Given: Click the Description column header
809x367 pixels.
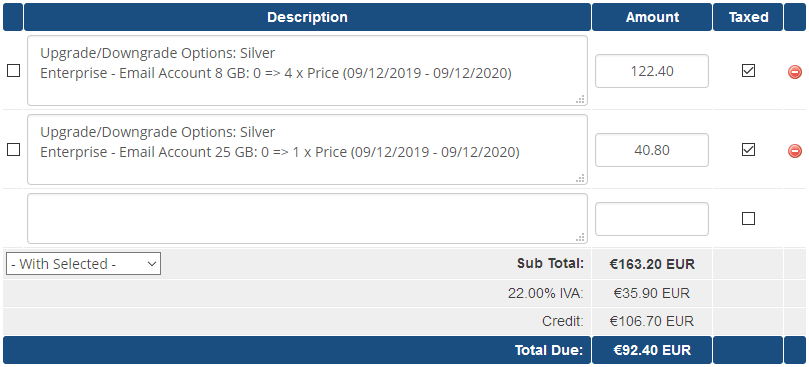Looking at the screenshot, I should (308, 17).
